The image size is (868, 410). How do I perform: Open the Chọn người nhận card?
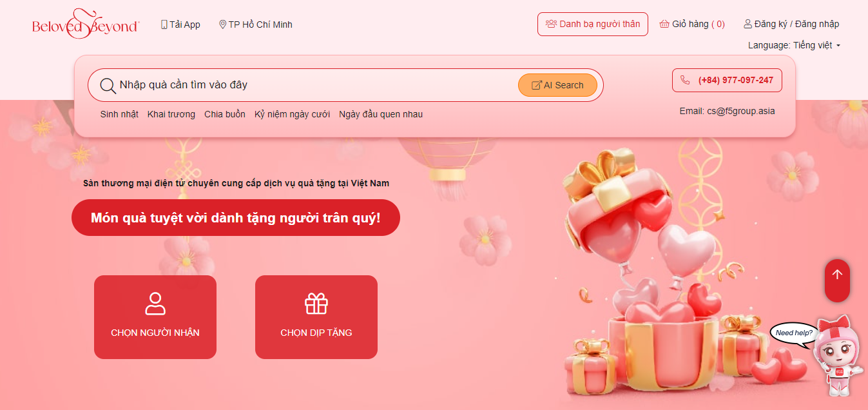pos(155,317)
